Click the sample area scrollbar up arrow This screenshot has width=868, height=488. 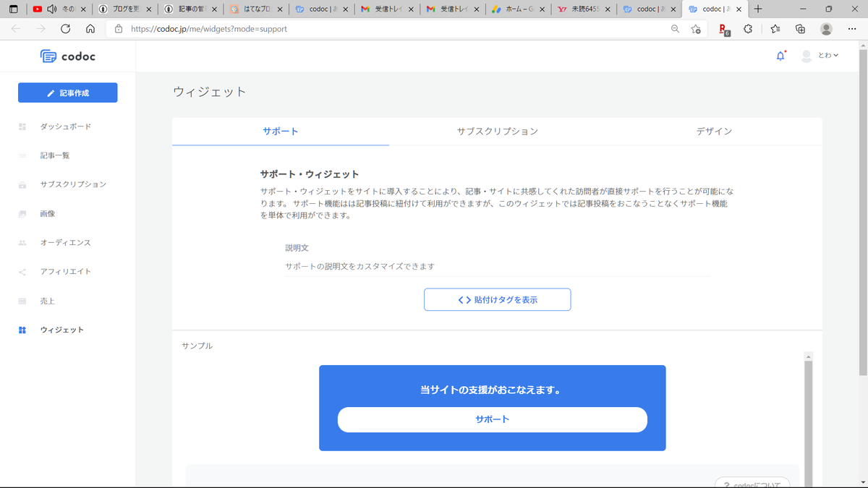pyautogui.click(x=809, y=356)
